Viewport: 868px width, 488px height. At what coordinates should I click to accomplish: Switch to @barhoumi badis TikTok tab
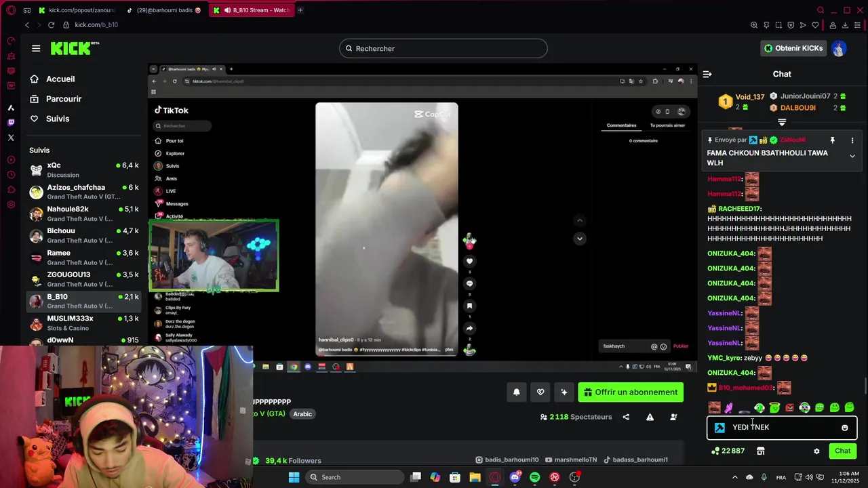[164, 10]
